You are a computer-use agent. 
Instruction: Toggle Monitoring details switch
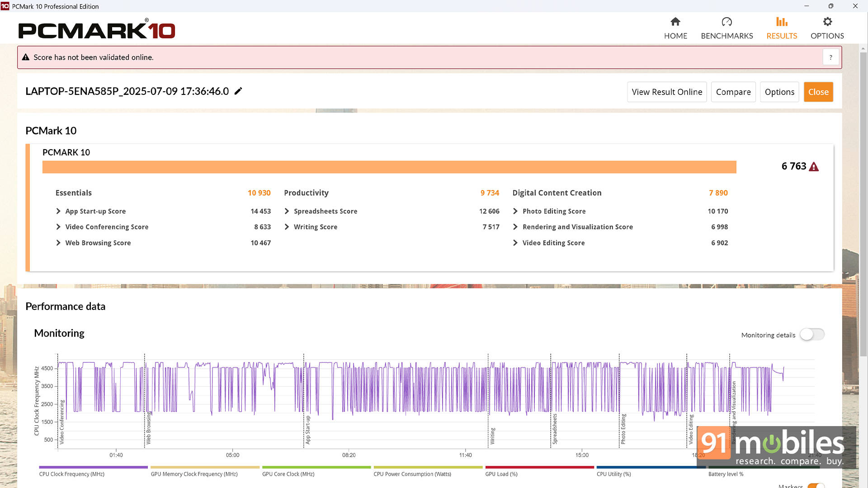pyautogui.click(x=812, y=335)
